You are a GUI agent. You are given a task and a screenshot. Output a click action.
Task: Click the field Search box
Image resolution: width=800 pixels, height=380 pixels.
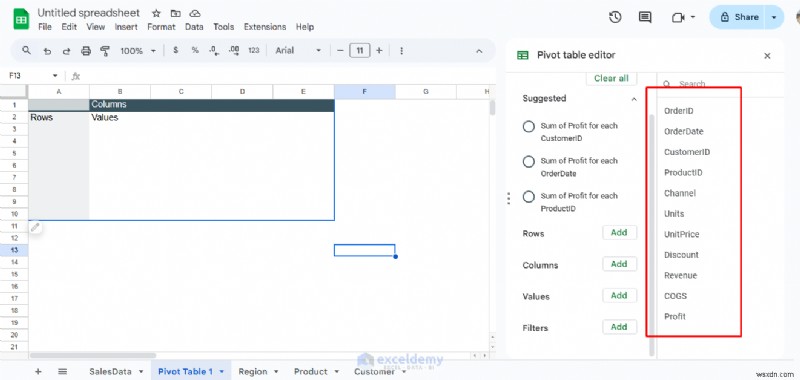coord(721,84)
